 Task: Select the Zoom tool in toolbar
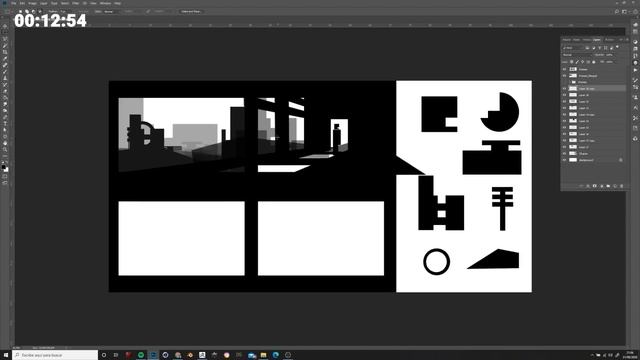coord(5,150)
